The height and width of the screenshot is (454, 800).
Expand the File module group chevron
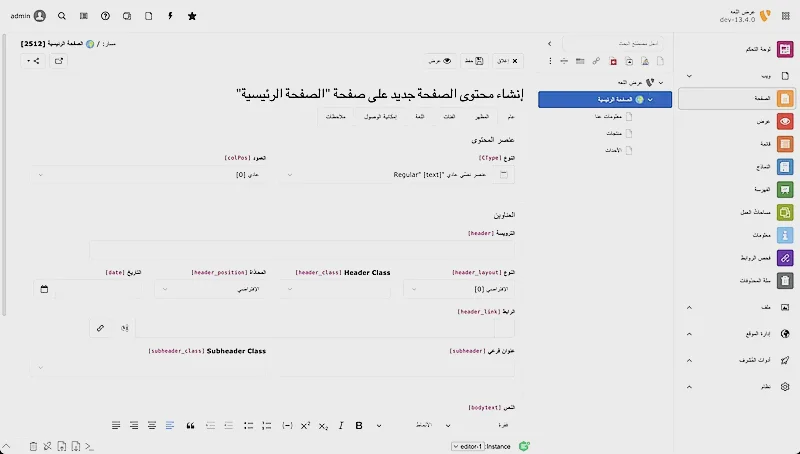(x=689, y=307)
